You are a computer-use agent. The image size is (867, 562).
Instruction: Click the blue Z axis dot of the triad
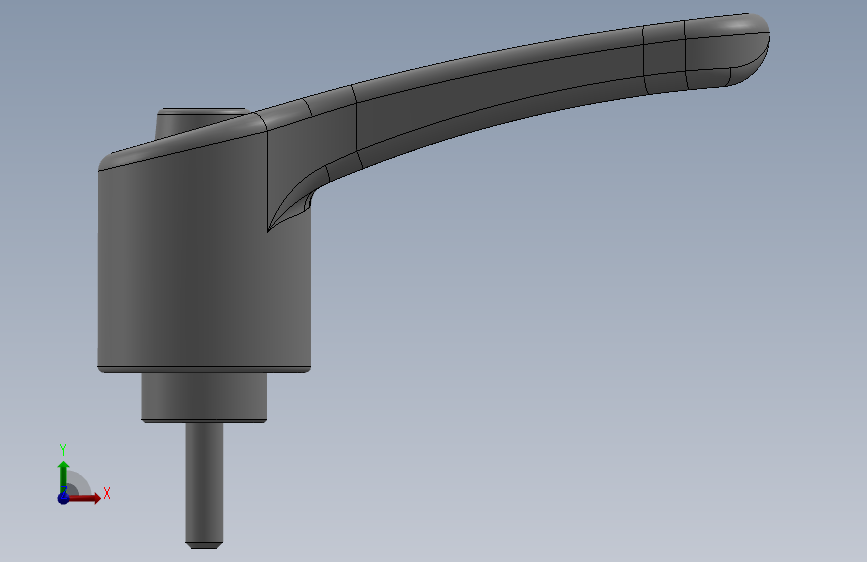point(64,498)
